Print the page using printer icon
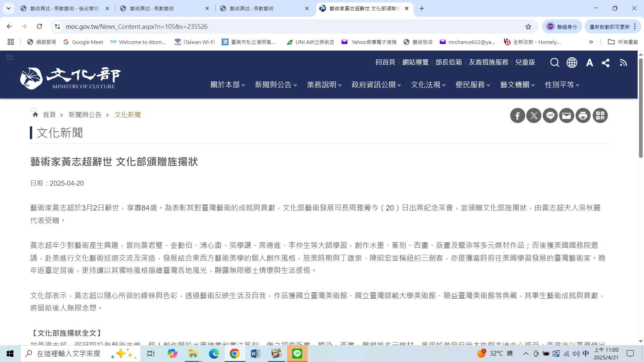Viewport: 644px width, 362px height. pos(583,116)
